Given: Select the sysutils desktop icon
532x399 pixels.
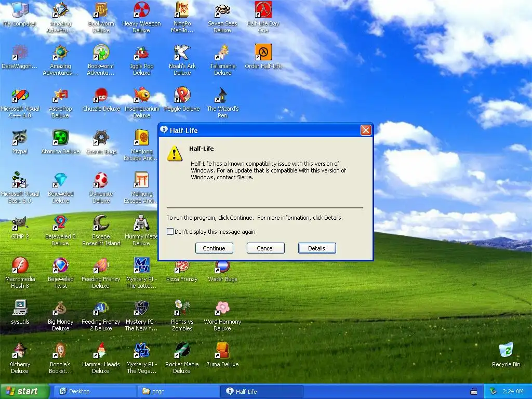Looking at the screenshot, I should pos(20,312).
